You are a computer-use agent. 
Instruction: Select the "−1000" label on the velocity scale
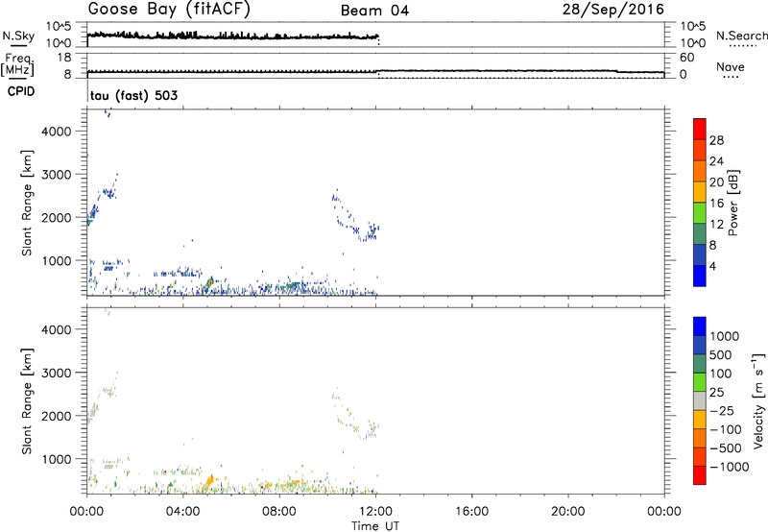[x=730, y=467]
